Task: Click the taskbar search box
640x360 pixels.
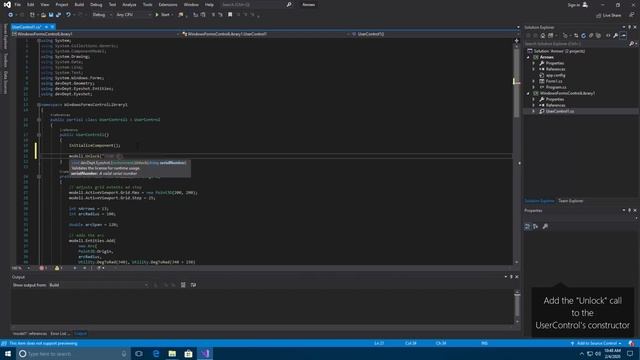Action: (x=73, y=353)
